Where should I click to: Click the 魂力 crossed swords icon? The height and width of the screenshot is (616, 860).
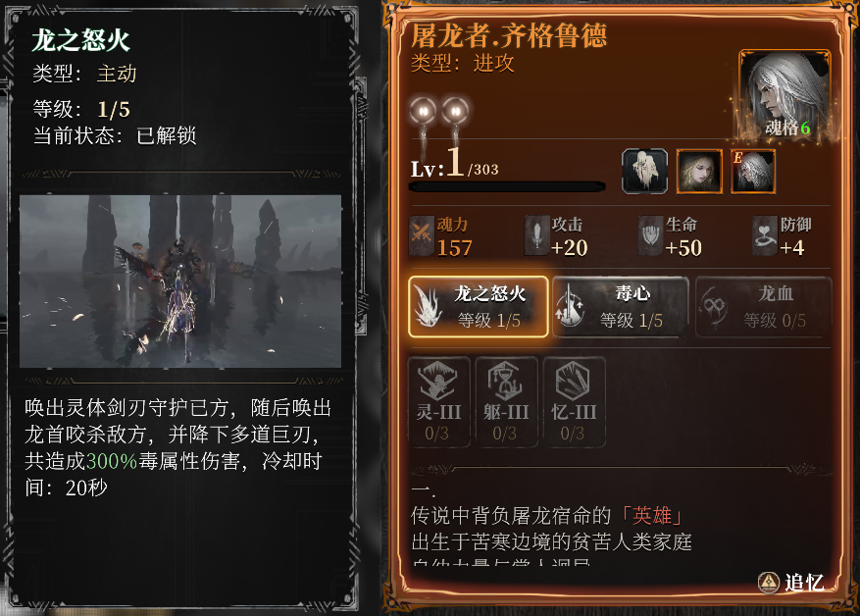pos(422,235)
